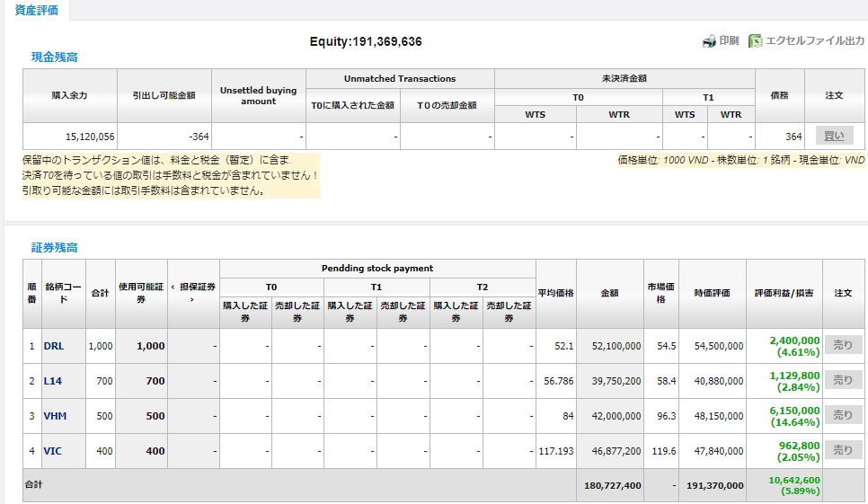
Task: Select the VHM stock code link
Action: click(x=54, y=416)
